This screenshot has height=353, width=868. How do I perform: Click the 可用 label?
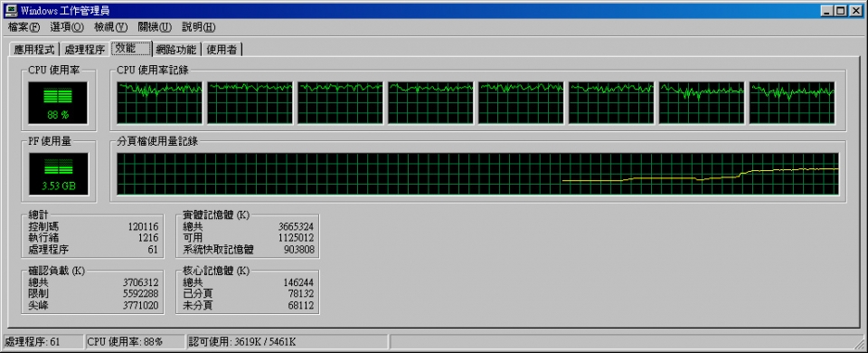[193, 238]
